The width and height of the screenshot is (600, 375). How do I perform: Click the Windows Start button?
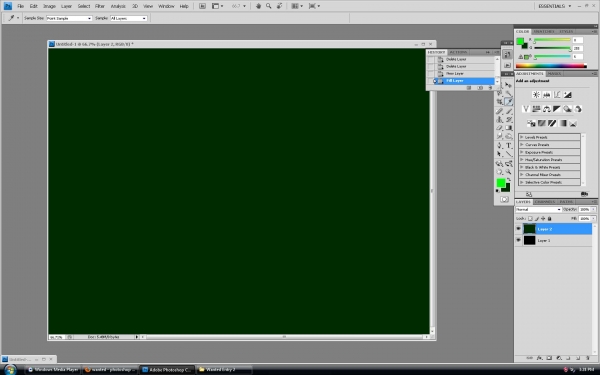point(10,370)
